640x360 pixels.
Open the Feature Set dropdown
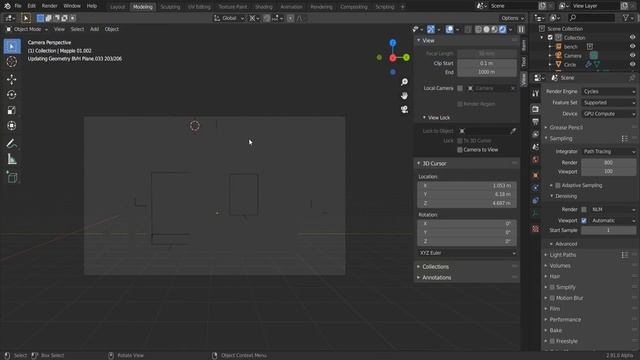[x=609, y=102]
